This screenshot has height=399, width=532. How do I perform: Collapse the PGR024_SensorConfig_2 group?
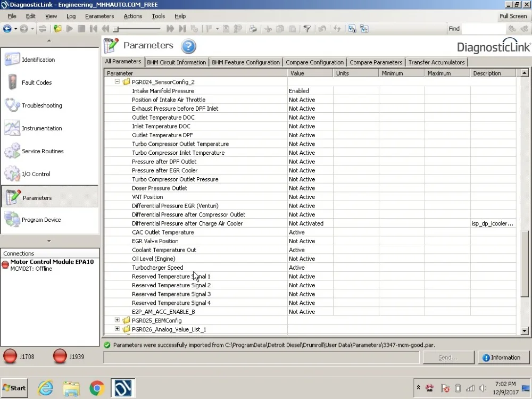pyautogui.click(x=118, y=82)
